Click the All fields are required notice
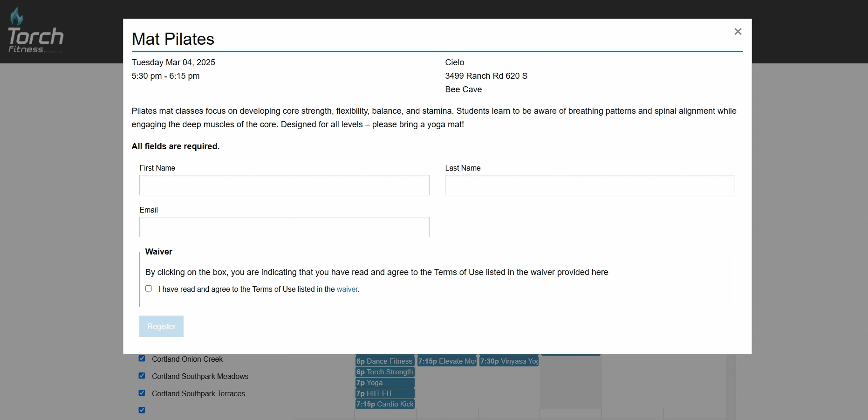This screenshot has width=868, height=420. tap(176, 146)
